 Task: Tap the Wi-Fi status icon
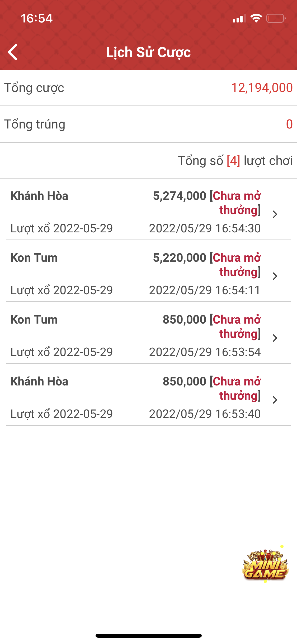[x=256, y=18]
